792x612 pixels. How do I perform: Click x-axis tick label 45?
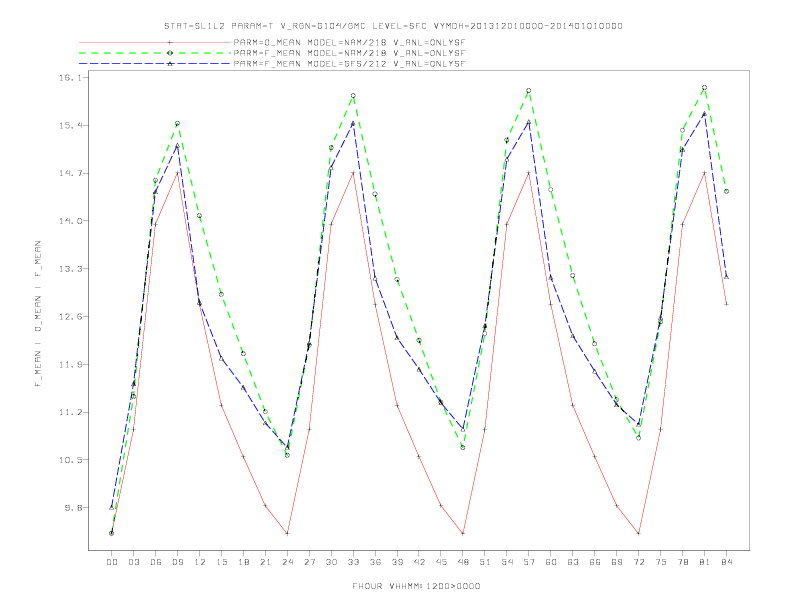pos(441,562)
